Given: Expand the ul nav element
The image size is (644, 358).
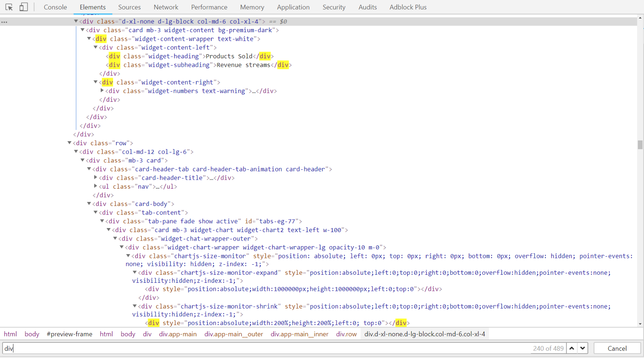Looking at the screenshot, I should [96, 186].
